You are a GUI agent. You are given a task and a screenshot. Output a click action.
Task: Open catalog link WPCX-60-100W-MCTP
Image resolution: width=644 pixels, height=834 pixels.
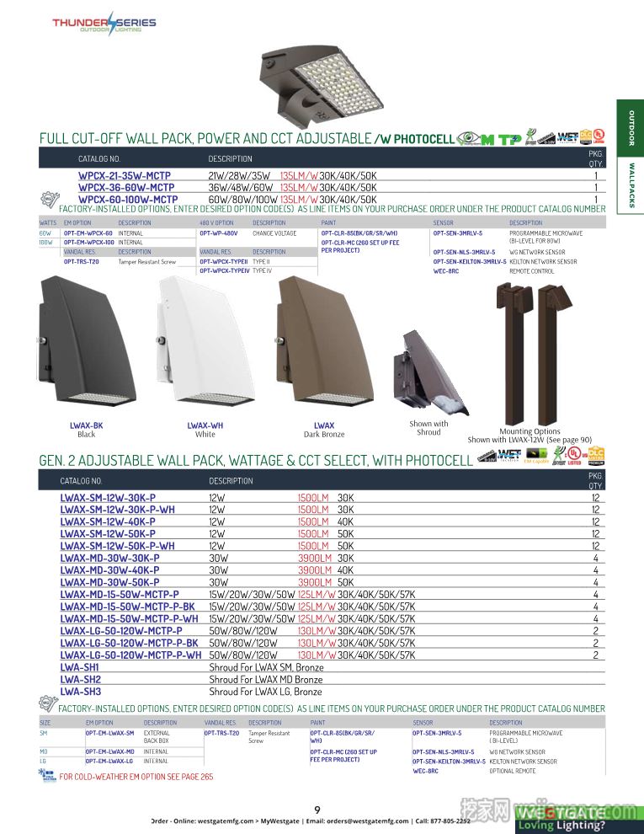(x=127, y=200)
